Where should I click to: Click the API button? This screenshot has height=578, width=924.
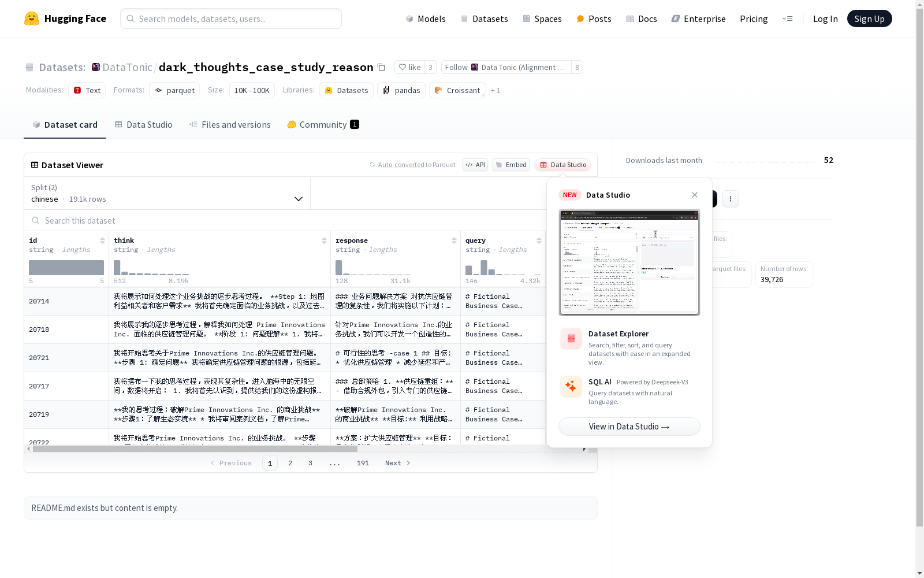475,165
